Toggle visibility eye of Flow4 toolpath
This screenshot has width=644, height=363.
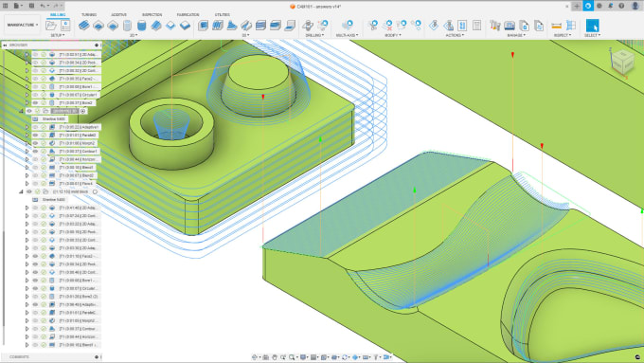coord(35,184)
